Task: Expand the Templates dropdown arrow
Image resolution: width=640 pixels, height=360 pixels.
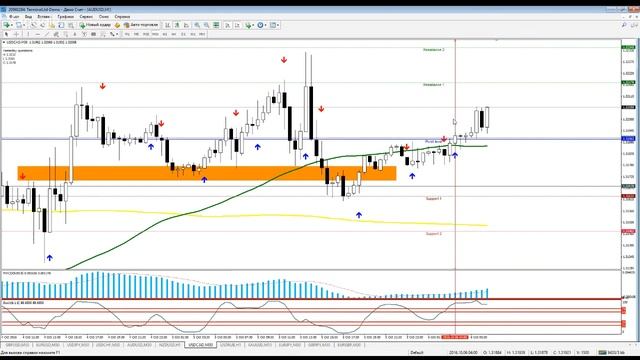Action: point(278,25)
